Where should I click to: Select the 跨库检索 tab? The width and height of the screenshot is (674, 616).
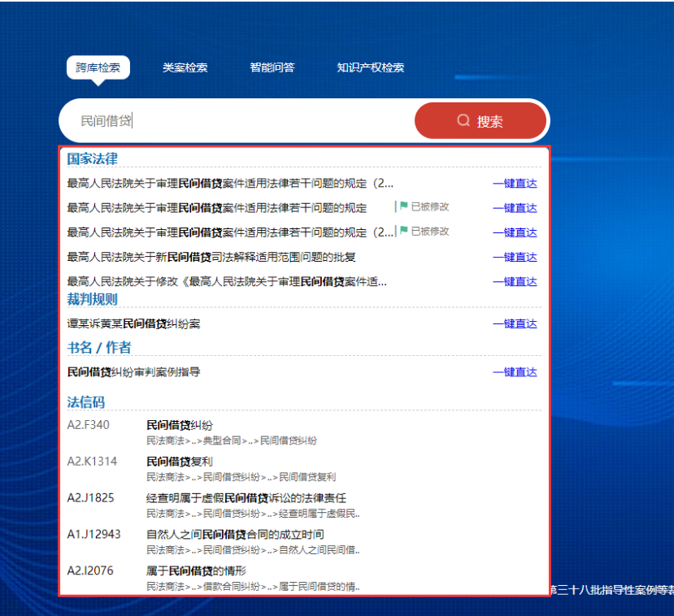coord(98,67)
